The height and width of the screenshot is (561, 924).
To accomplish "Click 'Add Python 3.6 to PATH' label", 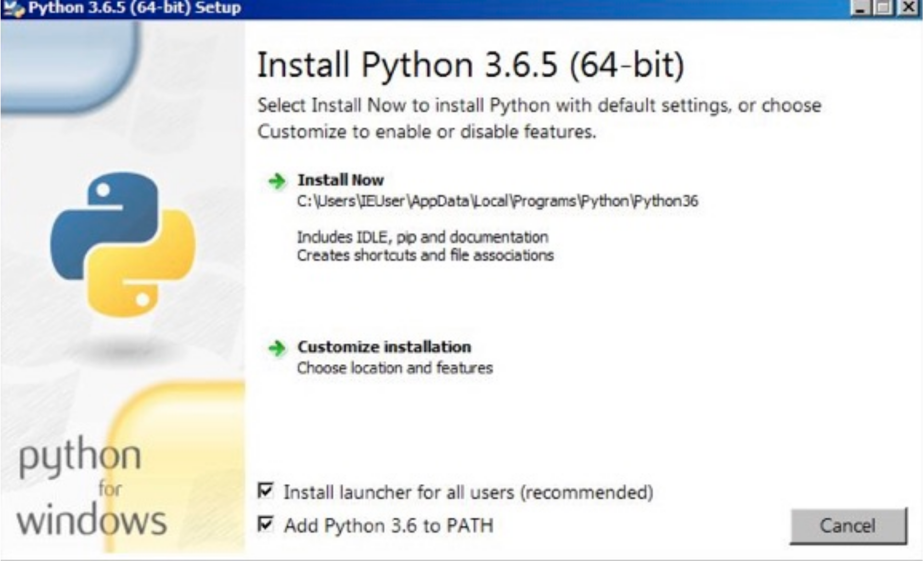I will click(388, 525).
